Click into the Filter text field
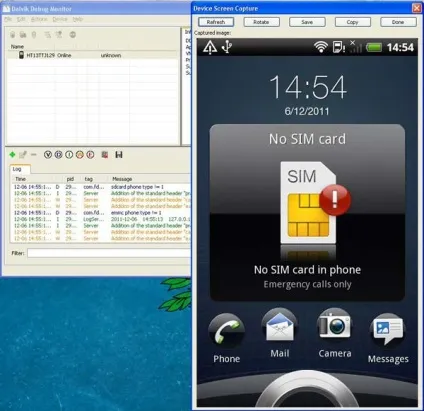 pos(109,253)
